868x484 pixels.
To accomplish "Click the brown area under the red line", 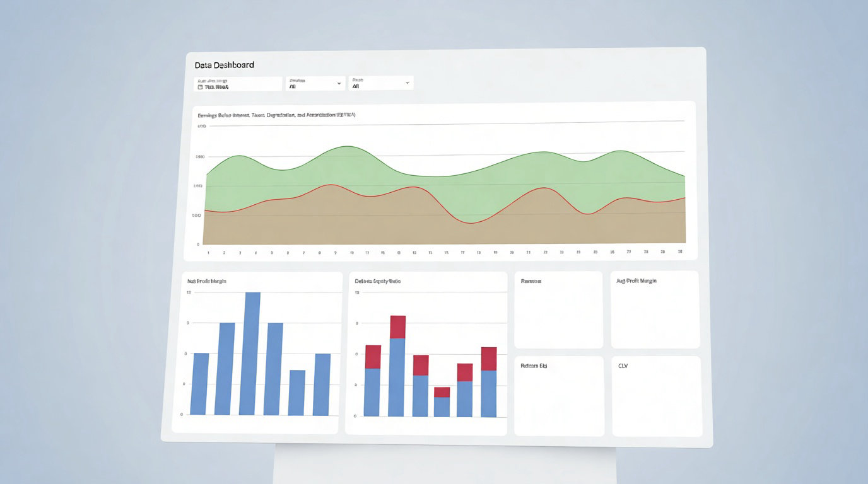I will [378, 221].
